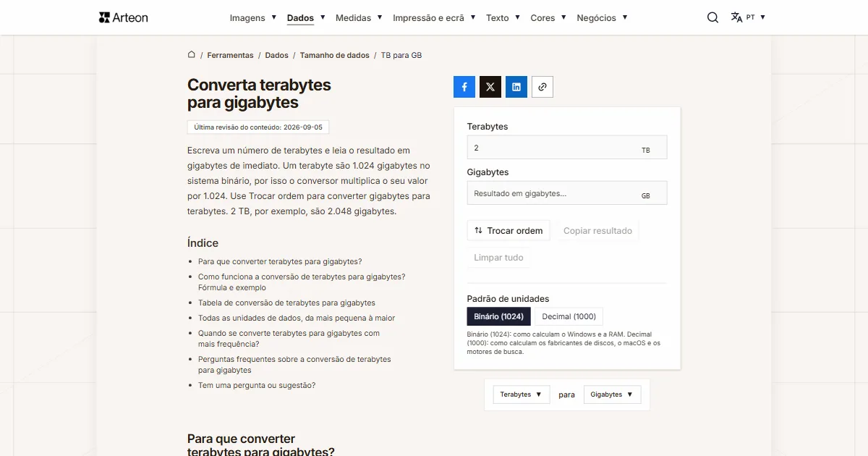Click the 'Converta terabytes para gigabytes' heading

coord(259,93)
